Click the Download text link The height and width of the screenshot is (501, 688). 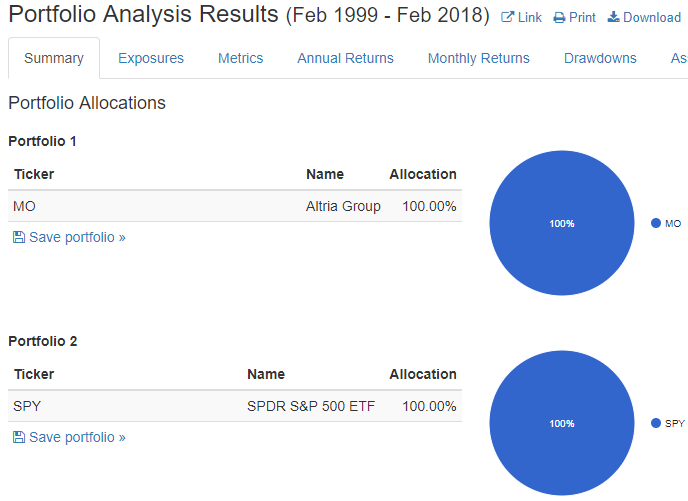coord(652,18)
